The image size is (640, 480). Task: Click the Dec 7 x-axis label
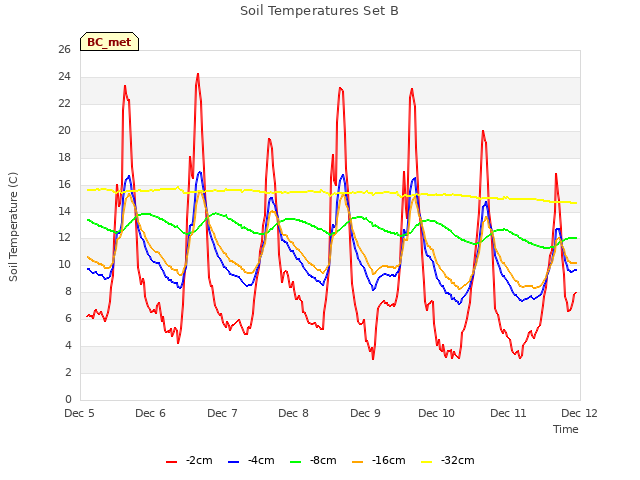coord(222,413)
